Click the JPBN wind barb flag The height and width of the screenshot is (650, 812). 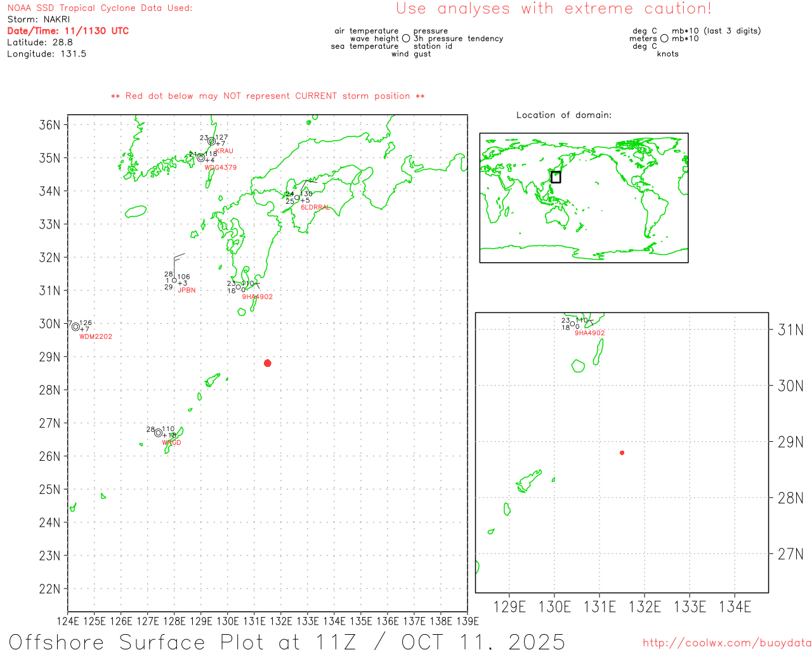178,257
